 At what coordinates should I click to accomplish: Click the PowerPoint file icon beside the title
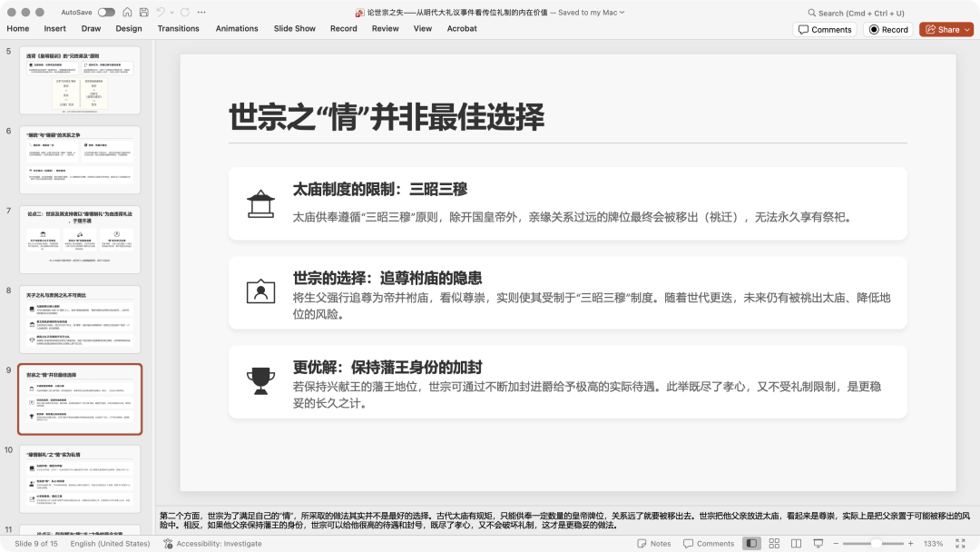tap(360, 13)
